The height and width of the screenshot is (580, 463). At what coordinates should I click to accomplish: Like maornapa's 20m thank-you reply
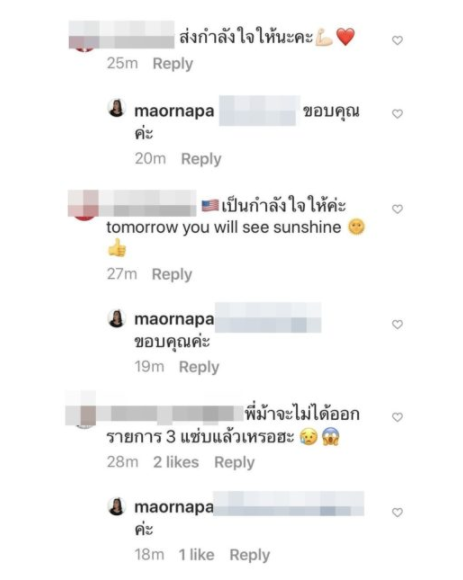click(x=397, y=114)
